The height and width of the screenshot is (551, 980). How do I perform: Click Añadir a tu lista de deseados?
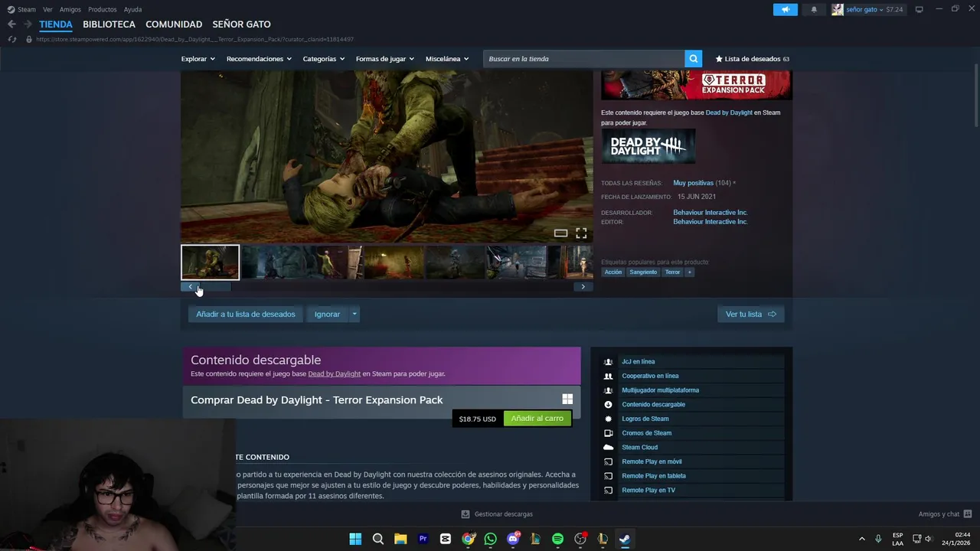tap(245, 314)
